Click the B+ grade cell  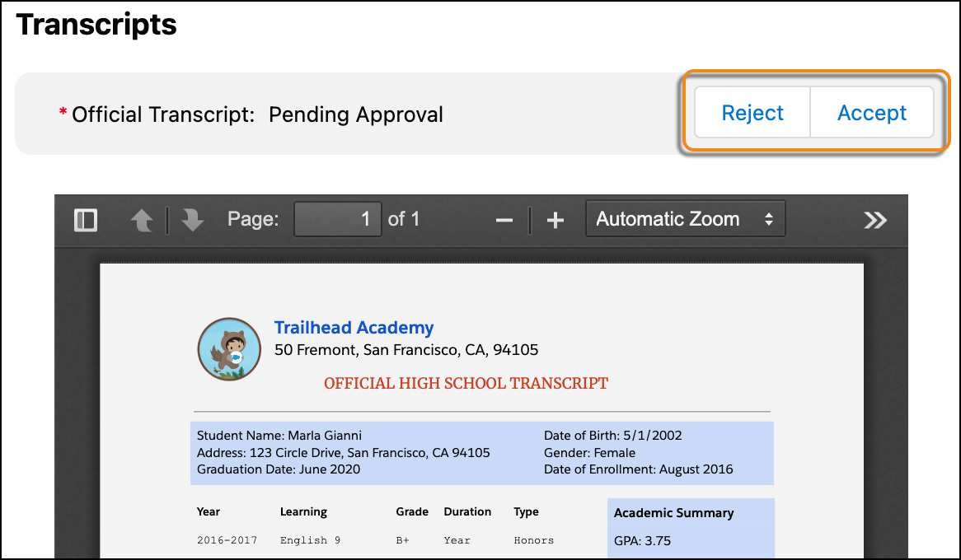point(403,540)
